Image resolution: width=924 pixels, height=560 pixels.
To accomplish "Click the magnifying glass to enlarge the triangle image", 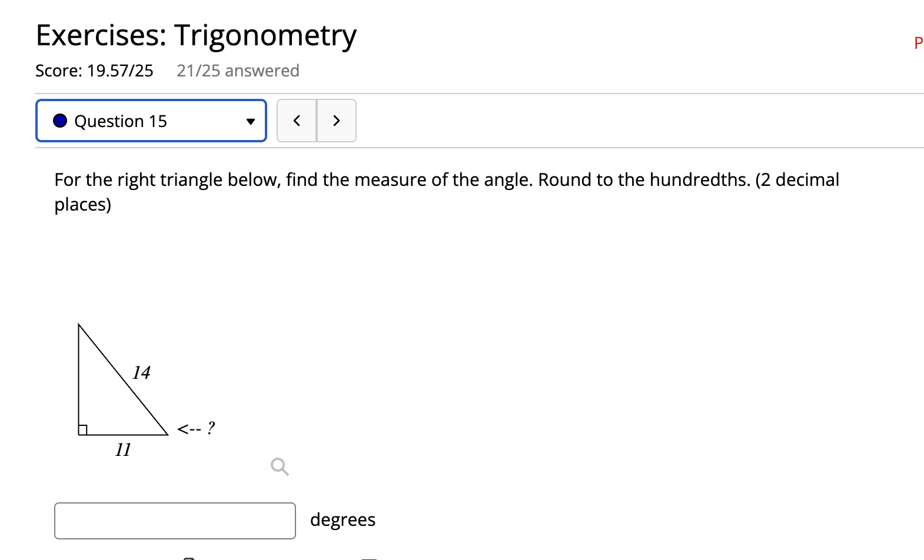I will click(279, 466).
